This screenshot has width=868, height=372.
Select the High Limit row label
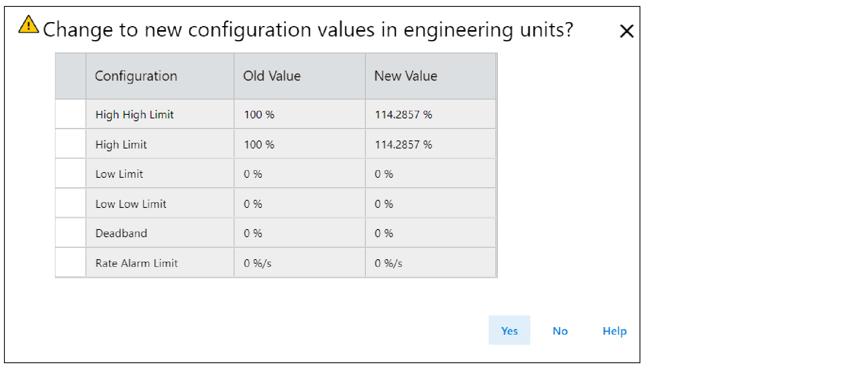coord(121,144)
